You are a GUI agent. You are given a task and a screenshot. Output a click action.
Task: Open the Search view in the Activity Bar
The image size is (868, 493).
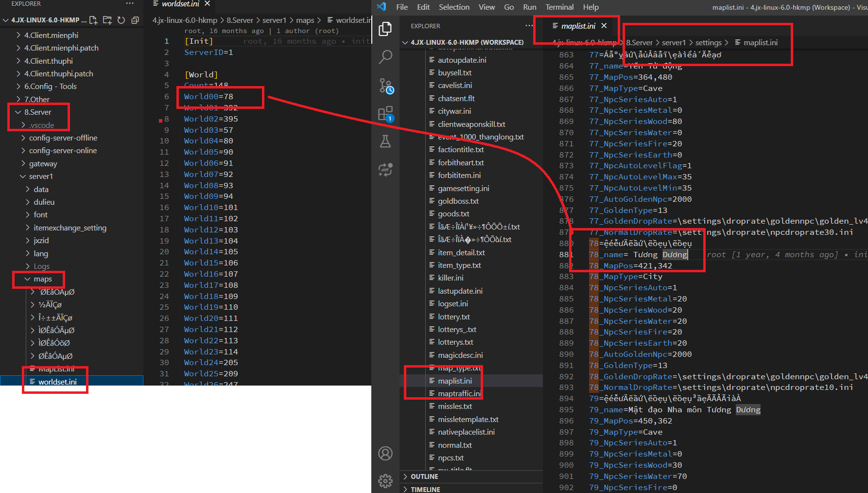tap(385, 57)
